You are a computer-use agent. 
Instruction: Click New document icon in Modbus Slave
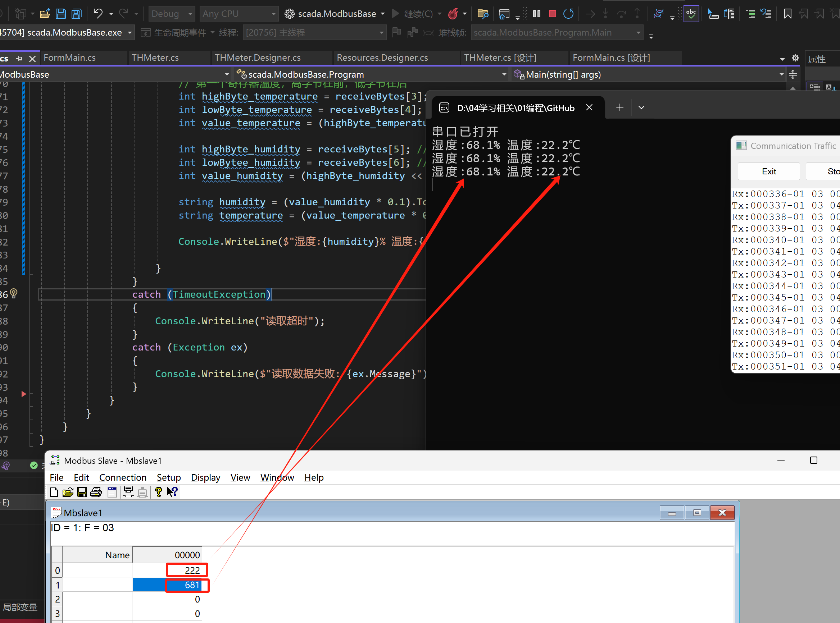coord(54,492)
